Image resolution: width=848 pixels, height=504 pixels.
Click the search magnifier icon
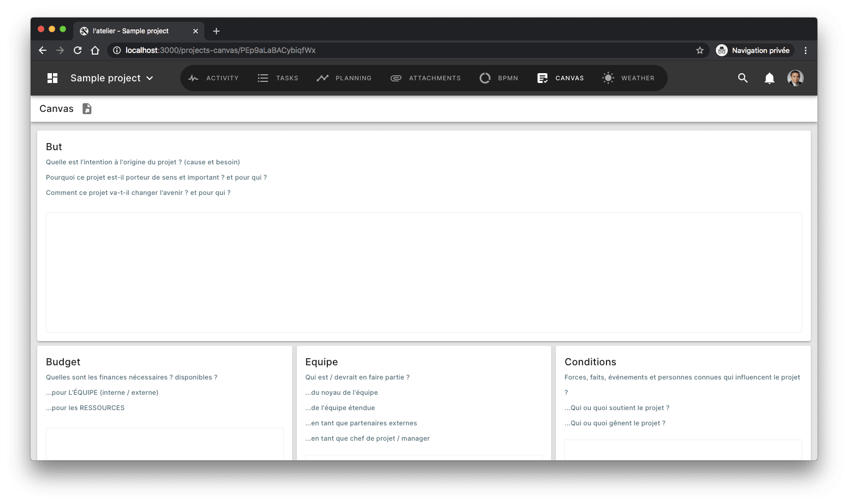coord(743,78)
